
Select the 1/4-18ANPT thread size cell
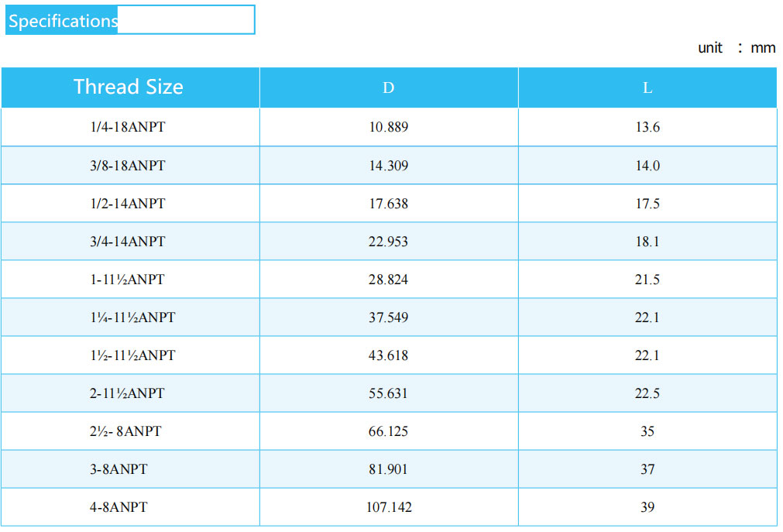(128, 127)
